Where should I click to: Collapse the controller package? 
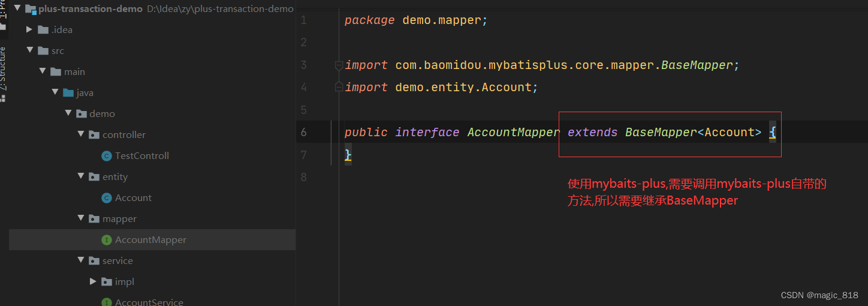point(81,134)
